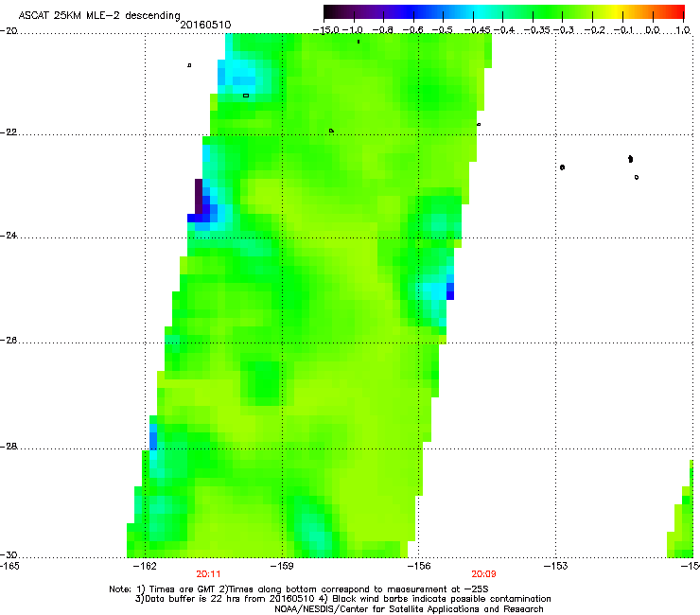Click the -165 longitude axis label

(x=9, y=566)
